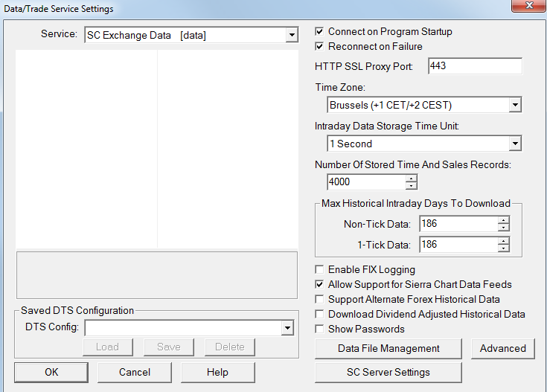This screenshot has width=547, height=392.
Task: Increase Stored Time And Sales Records value
Action: click(412, 178)
